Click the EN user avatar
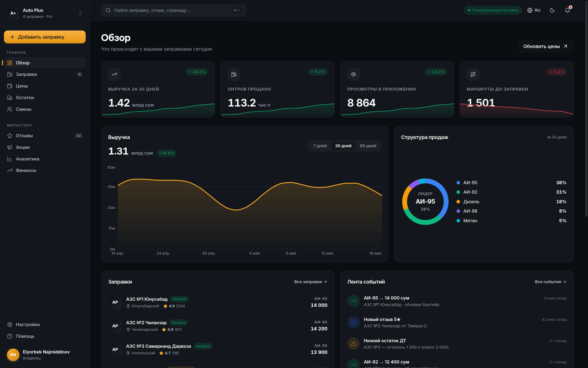 (13, 355)
